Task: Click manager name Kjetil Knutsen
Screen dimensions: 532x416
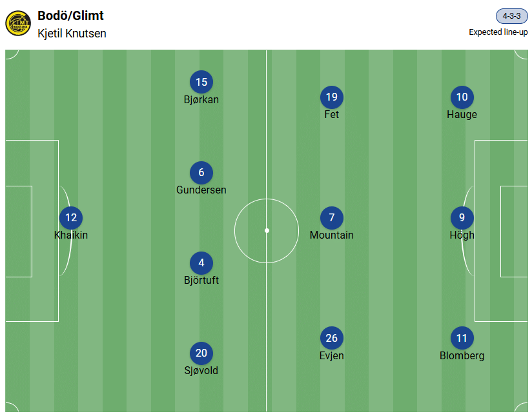Action: (x=72, y=34)
